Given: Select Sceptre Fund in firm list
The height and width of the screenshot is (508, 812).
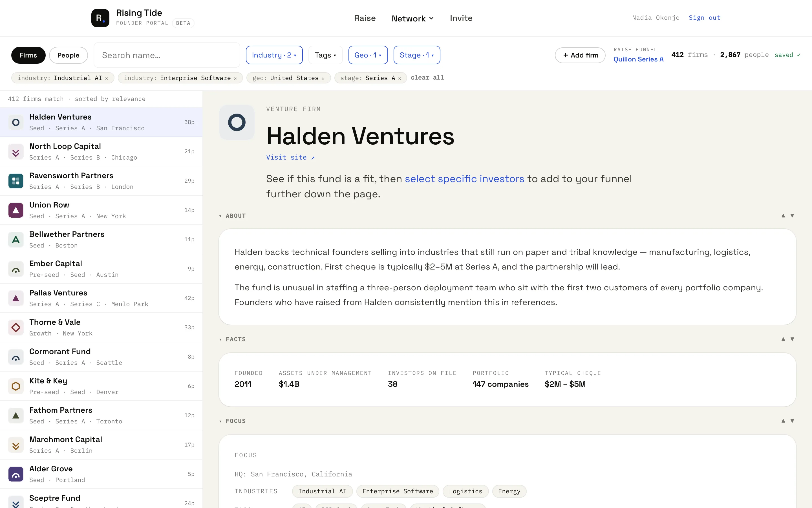Looking at the screenshot, I should (x=101, y=499).
